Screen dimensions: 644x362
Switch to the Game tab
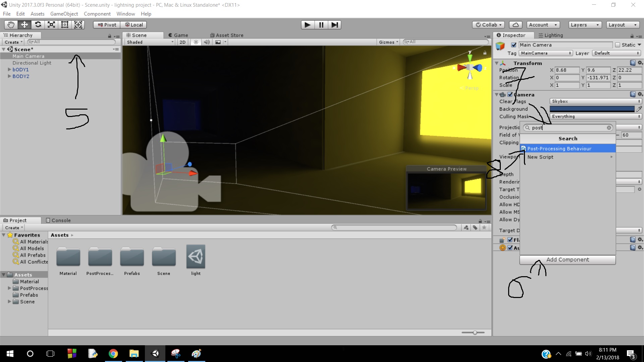click(178, 35)
